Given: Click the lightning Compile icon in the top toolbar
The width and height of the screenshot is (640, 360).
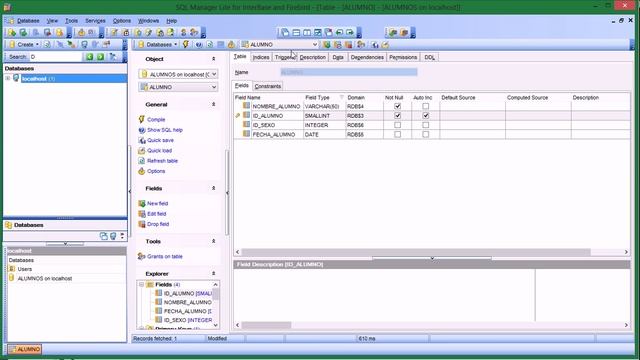Looking at the screenshot, I should (186, 44).
